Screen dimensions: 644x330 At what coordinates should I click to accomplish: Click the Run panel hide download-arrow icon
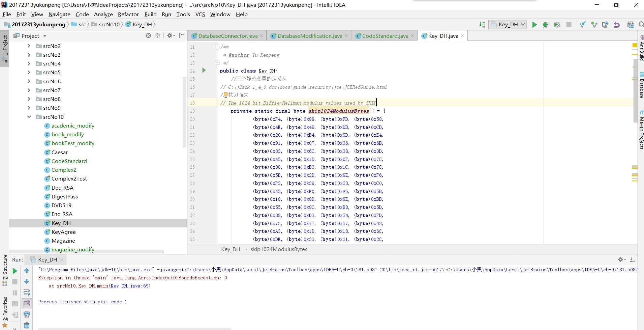(x=632, y=259)
